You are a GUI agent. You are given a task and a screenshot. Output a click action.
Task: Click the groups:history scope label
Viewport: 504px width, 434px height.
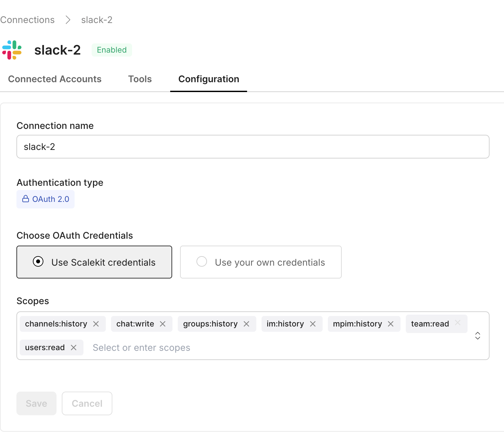coord(210,324)
